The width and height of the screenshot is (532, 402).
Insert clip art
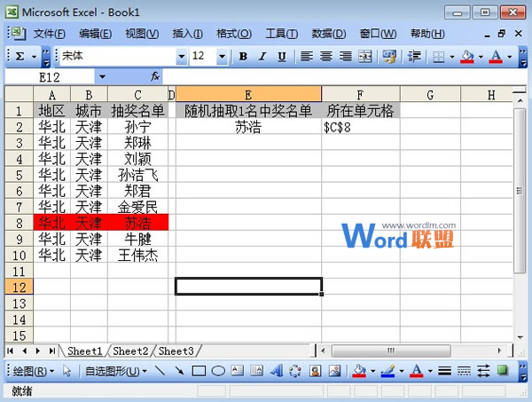[x=315, y=371]
